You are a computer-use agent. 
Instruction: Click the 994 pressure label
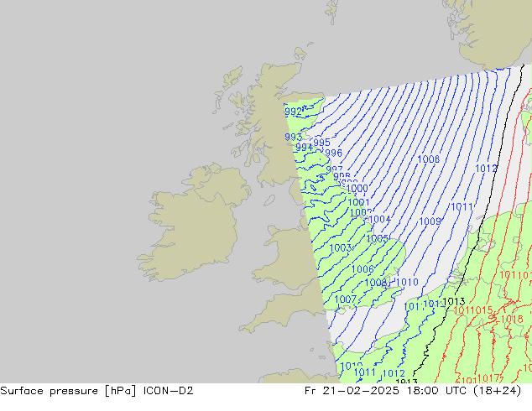click(x=304, y=147)
